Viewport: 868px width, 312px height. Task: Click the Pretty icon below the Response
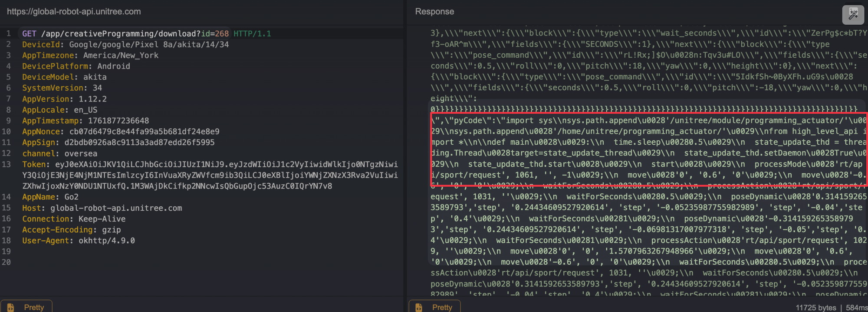419,307
